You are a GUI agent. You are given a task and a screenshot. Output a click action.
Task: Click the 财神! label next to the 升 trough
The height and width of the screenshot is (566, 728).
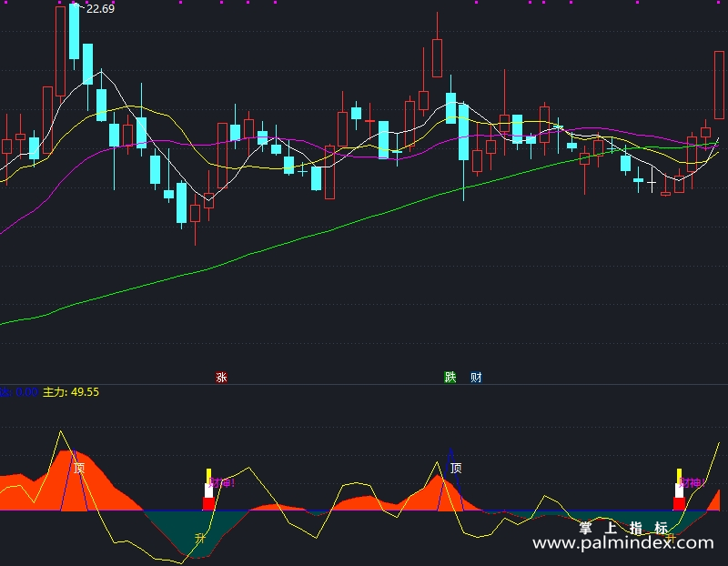click(x=222, y=483)
